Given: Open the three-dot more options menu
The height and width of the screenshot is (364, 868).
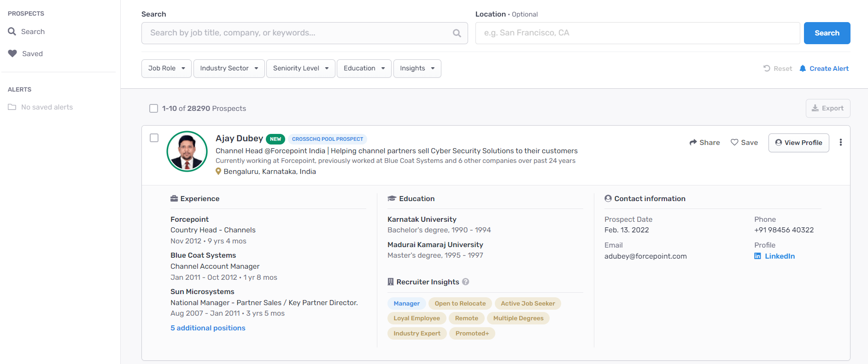Looking at the screenshot, I should [841, 143].
